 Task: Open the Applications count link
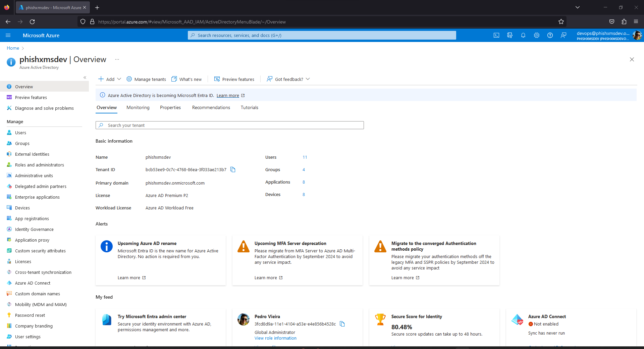point(304,182)
